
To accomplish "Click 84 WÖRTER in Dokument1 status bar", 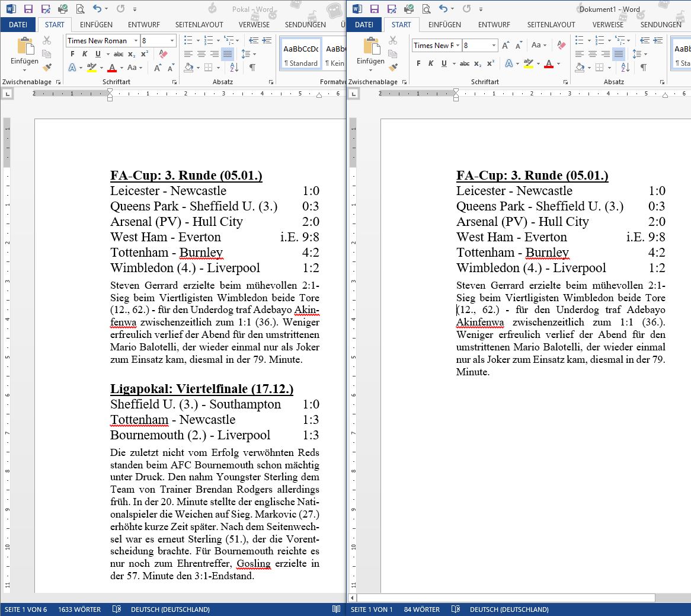I will coord(422,609).
